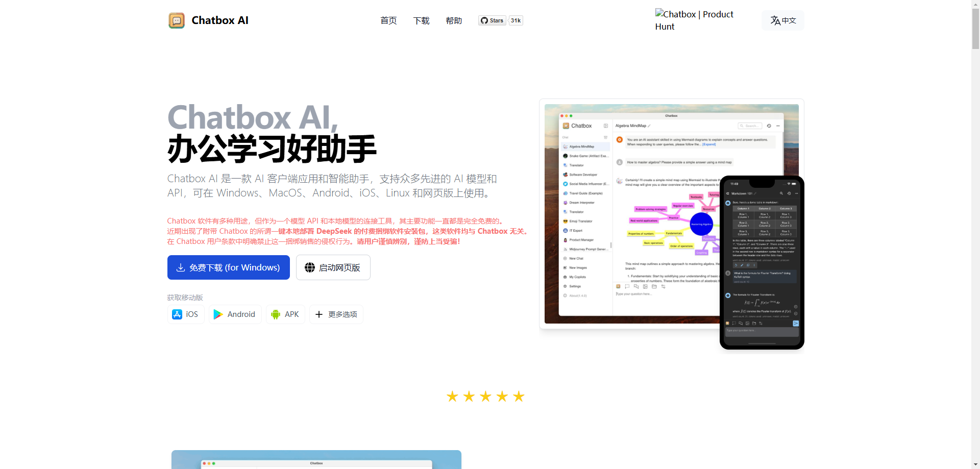Select the iOS App Store icon button

point(186,314)
